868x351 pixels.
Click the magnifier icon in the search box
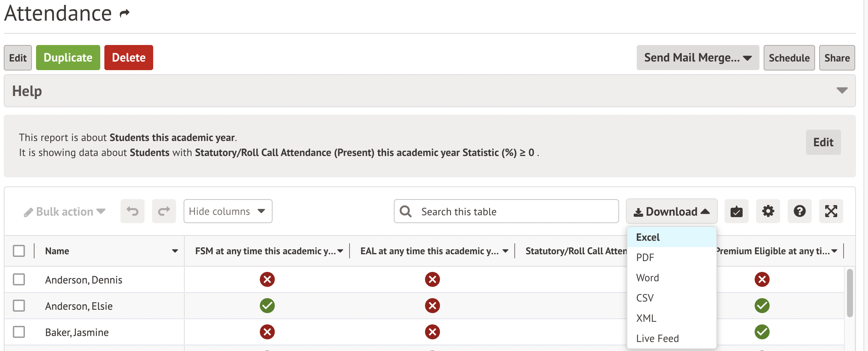click(x=406, y=211)
